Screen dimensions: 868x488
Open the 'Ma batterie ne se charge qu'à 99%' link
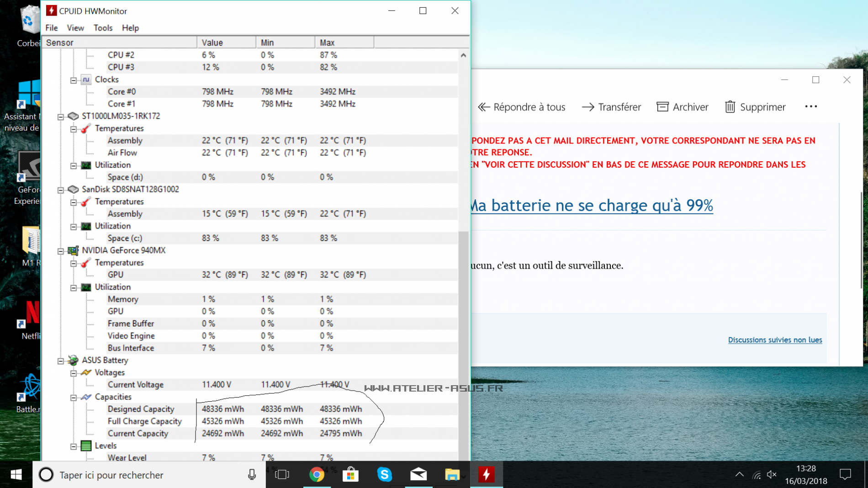point(592,206)
